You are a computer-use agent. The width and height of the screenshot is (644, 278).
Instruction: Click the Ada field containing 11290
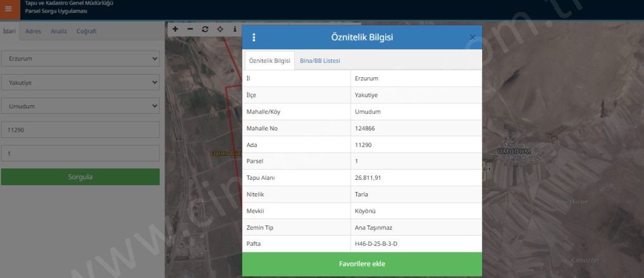click(80, 129)
